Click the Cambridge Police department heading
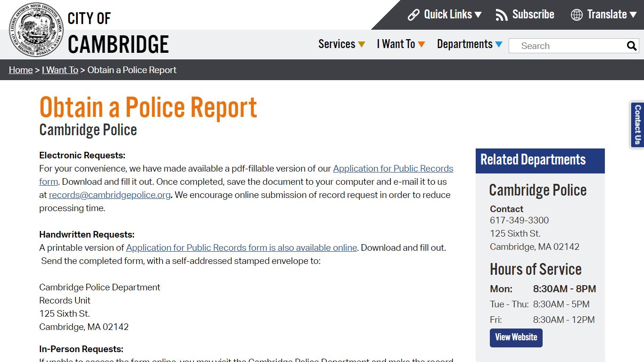The image size is (644, 362). (x=538, y=190)
